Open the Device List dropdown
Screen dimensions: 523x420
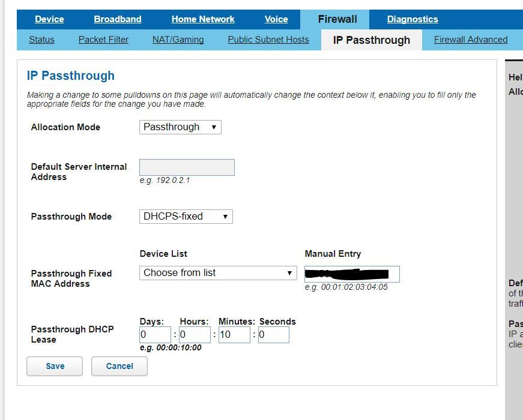pyautogui.click(x=218, y=273)
